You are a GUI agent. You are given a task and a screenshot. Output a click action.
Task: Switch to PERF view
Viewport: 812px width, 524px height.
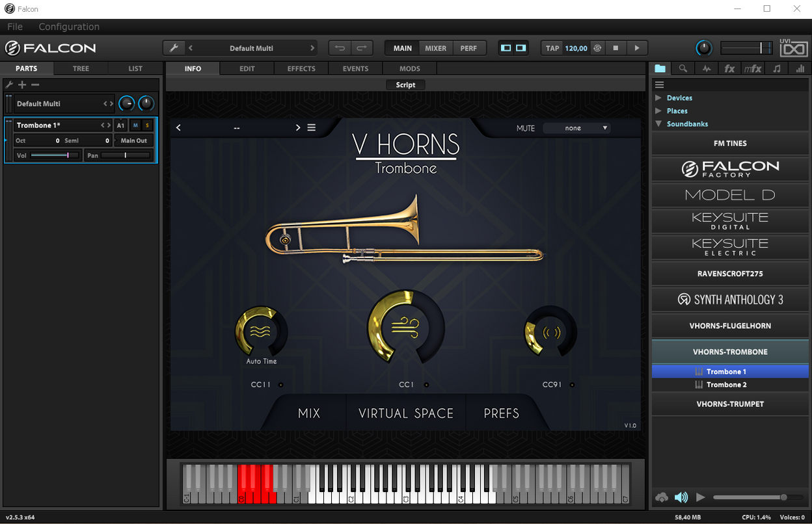[x=468, y=48]
